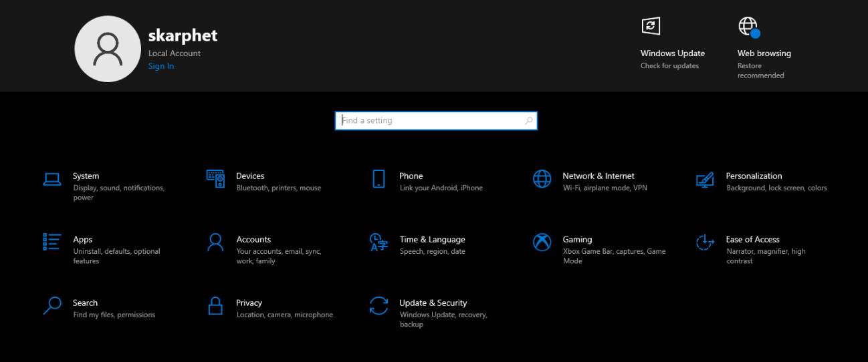Click the skarphet profile avatar picture
The image size is (868, 362).
[x=107, y=49]
